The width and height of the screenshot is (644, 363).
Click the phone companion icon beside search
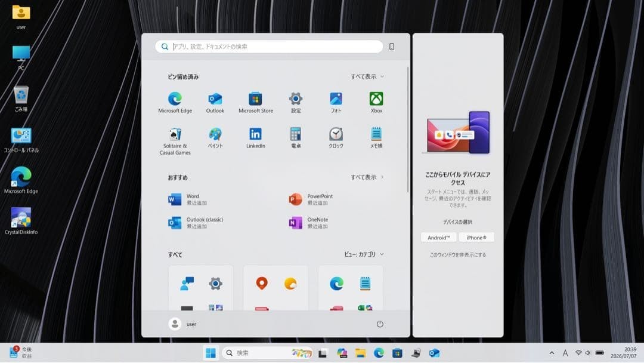point(392,47)
